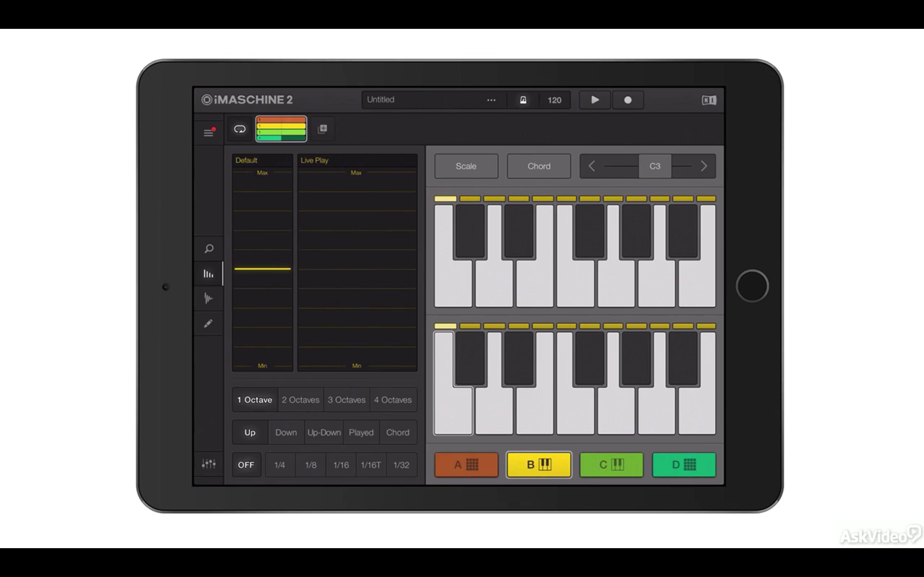Tap the loop icon button
This screenshot has height=577, width=924.
point(239,129)
